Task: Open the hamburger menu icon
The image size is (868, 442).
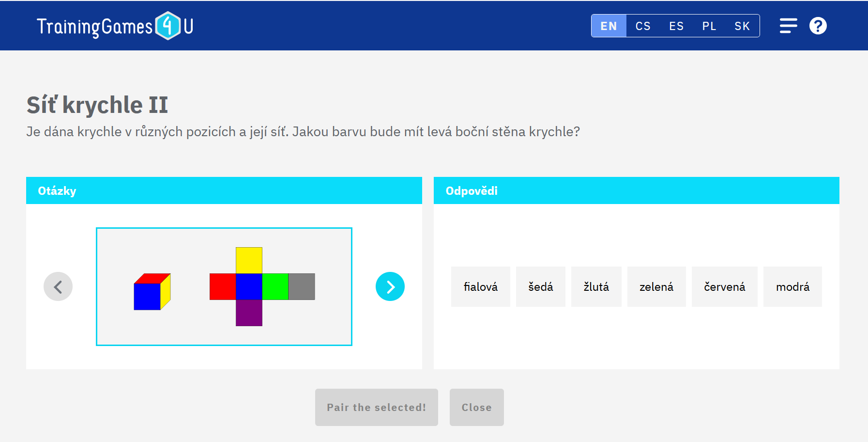Action: click(788, 26)
